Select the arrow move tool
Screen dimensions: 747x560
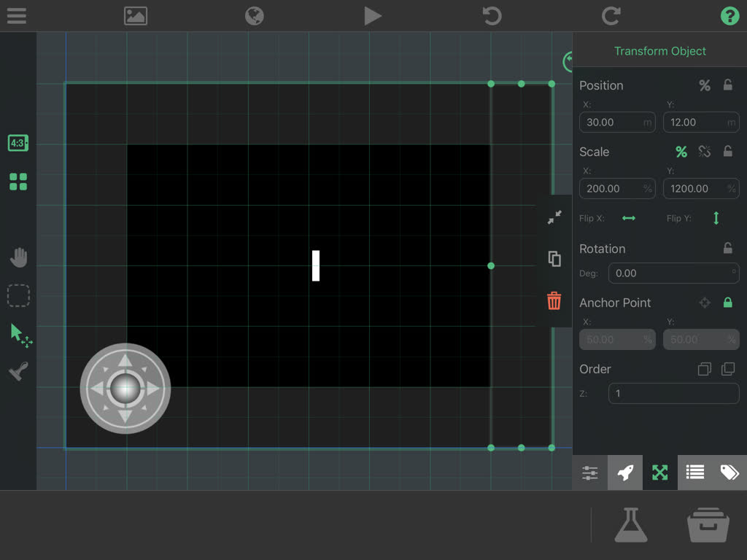pos(20,335)
